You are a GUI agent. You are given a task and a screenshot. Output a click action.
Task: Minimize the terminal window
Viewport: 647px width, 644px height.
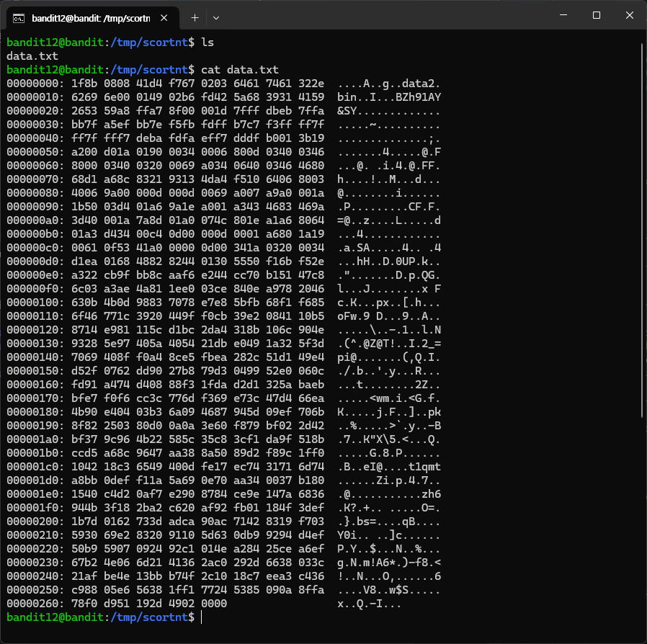pos(563,15)
